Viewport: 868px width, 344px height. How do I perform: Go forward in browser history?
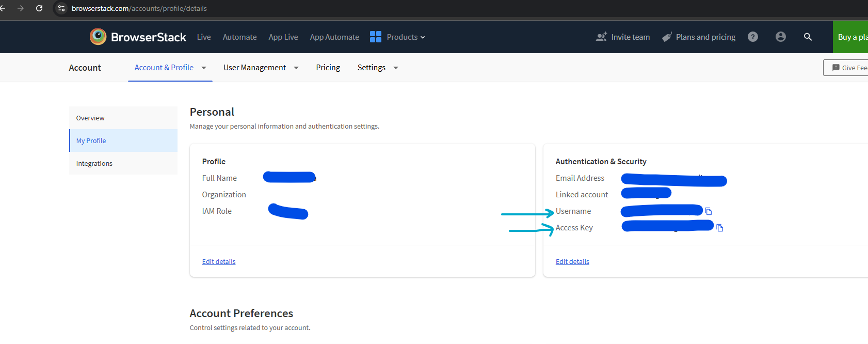(21, 8)
